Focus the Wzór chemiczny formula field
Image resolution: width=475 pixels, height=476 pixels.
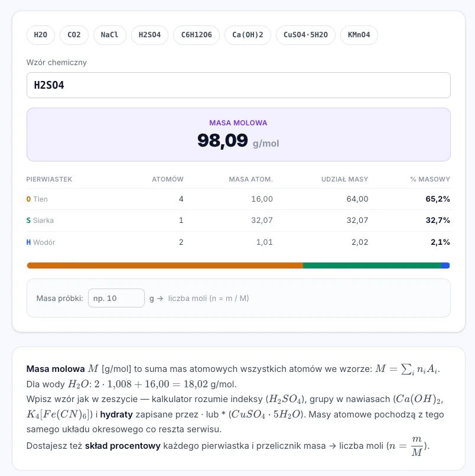click(239, 85)
